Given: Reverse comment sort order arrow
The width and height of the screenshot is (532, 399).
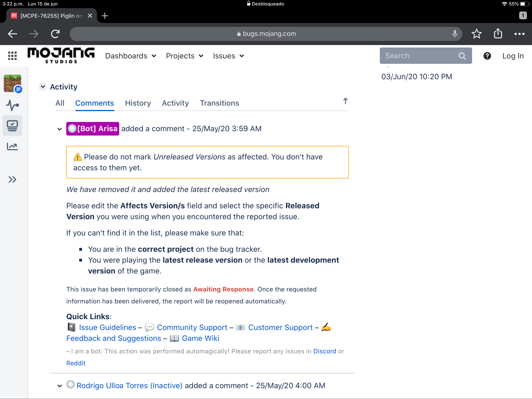Looking at the screenshot, I should tap(345, 101).
